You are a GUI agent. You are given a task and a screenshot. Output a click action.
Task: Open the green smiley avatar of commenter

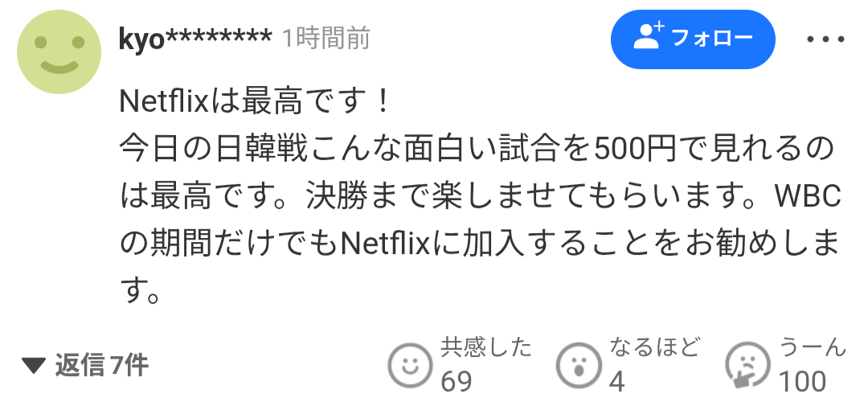pos(59,51)
